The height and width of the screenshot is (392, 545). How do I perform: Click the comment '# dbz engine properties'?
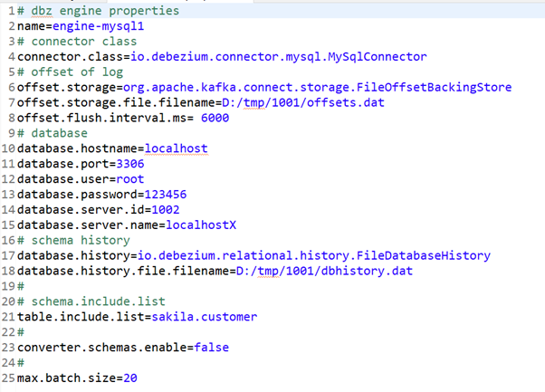click(99, 11)
